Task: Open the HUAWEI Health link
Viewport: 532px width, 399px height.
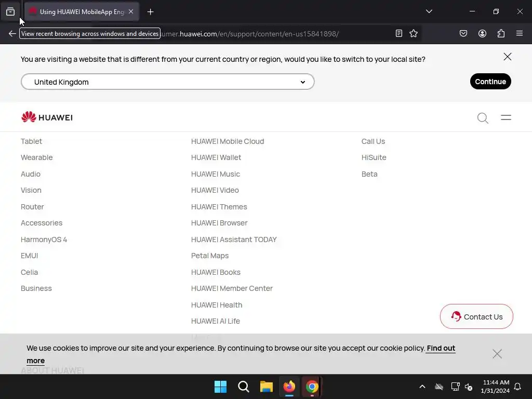Action: (x=217, y=305)
